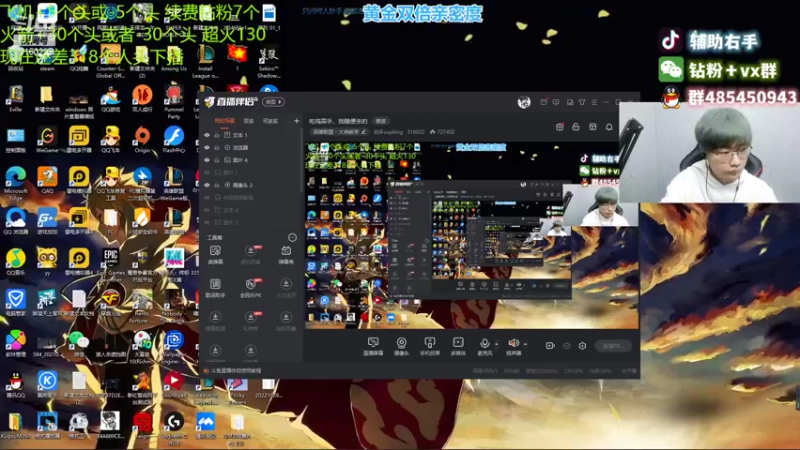Screen dimensions: 800x450
Task: Select the 图片 4 source row
Action: [250, 160]
